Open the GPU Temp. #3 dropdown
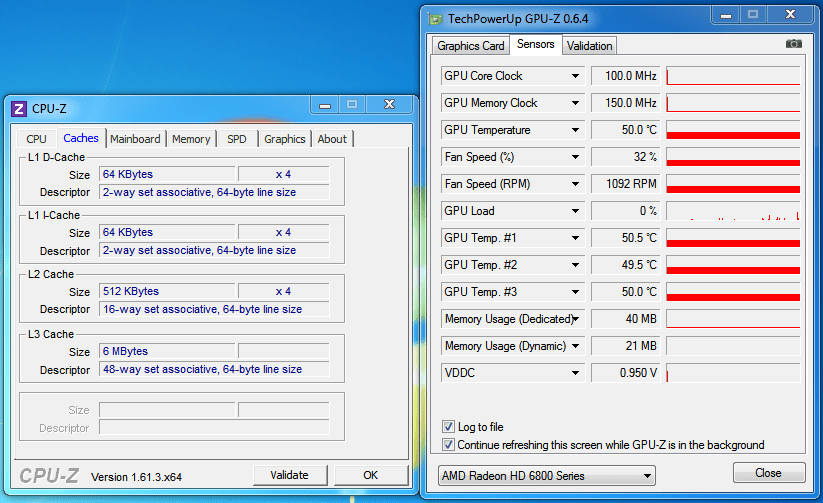Screen dimensions: 823x503 tap(575, 292)
